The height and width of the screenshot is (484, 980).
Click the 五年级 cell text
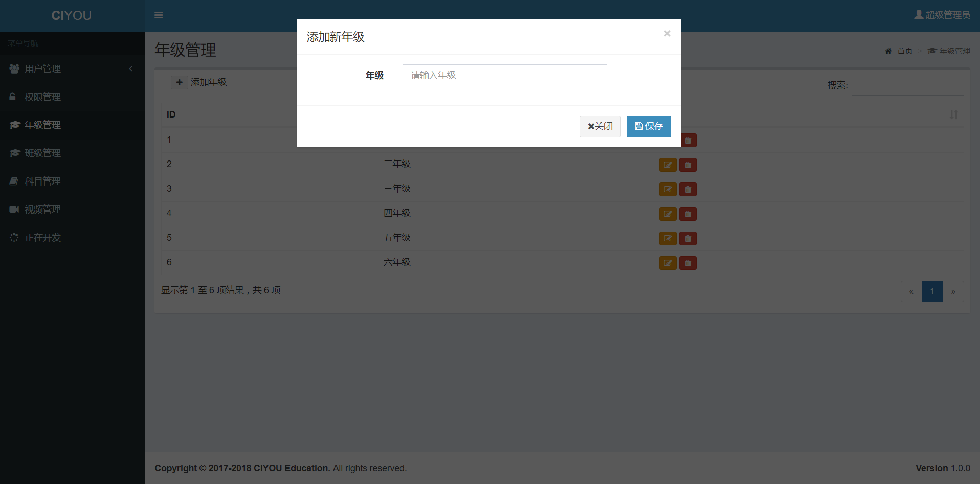point(397,238)
